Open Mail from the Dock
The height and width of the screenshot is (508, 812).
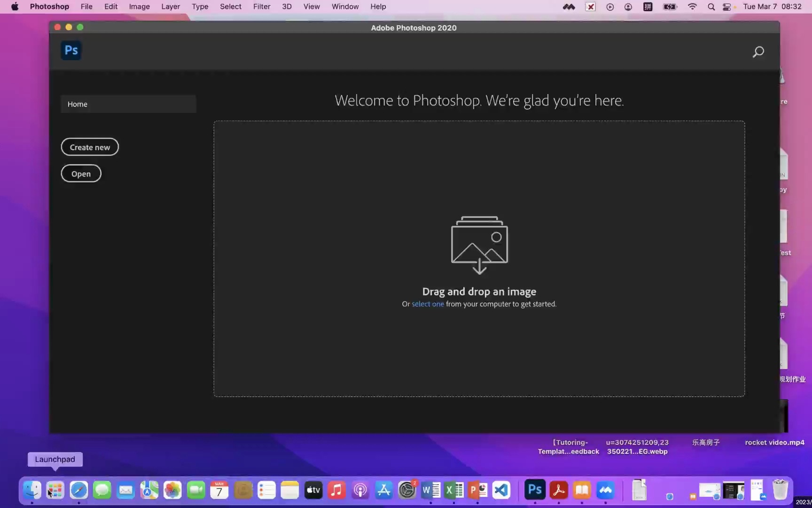(125, 490)
